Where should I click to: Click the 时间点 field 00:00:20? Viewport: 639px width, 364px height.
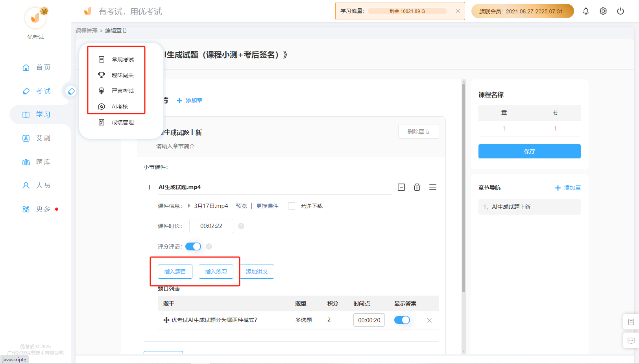(x=369, y=320)
